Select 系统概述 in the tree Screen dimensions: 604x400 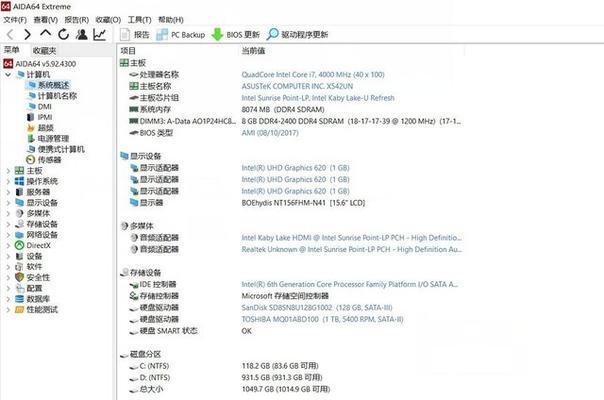pos(49,85)
